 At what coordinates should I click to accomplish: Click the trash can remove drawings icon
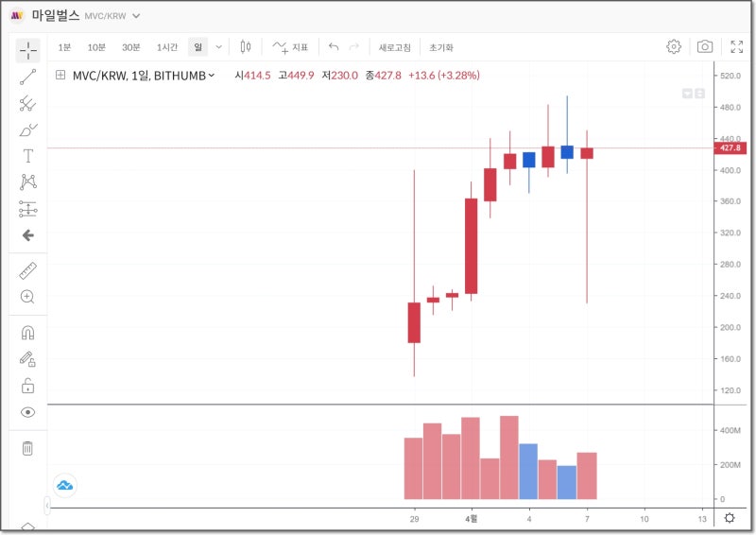coord(28,448)
